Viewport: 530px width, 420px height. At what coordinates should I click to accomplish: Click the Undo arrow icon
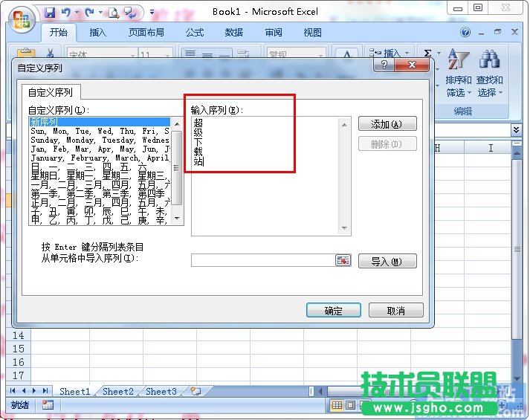pyautogui.click(x=66, y=12)
